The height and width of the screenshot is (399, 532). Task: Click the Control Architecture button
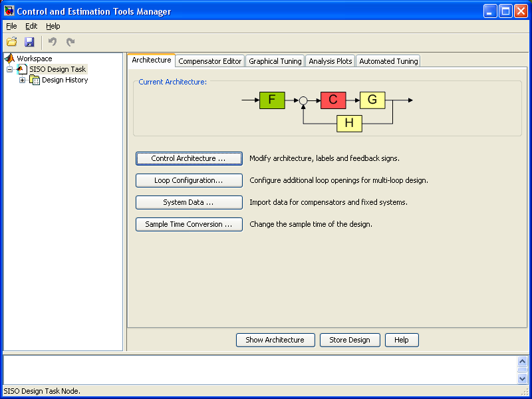pos(189,158)
